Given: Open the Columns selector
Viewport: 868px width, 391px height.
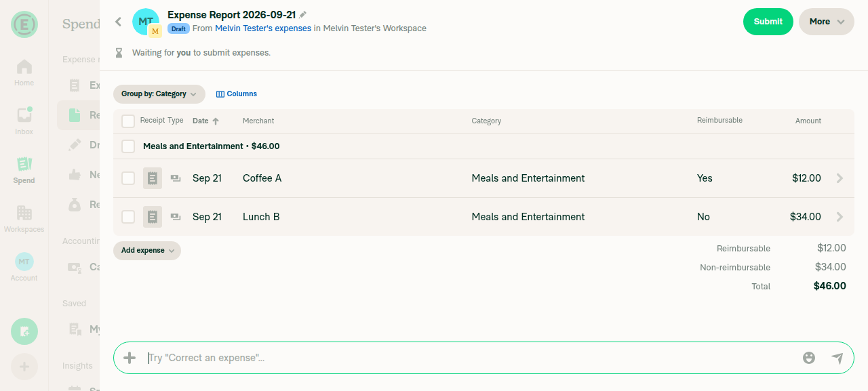Looking at the screenshot, I should [237, 94].
